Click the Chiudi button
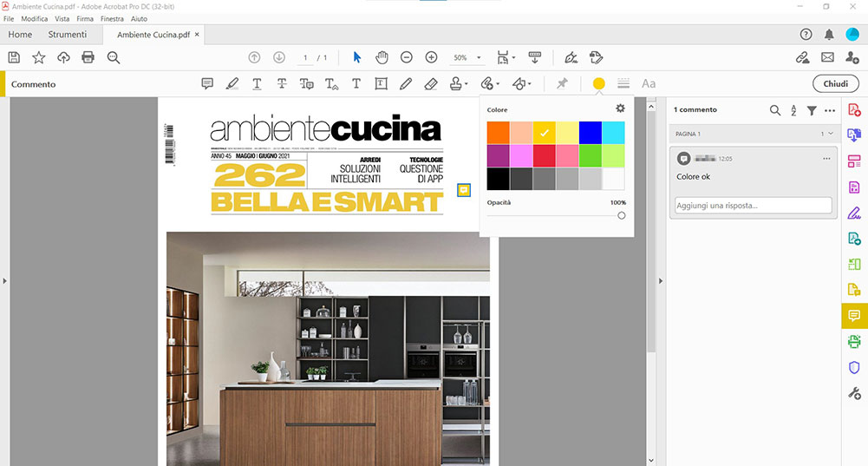This screenshot has width=868, height=466. coord(835,84)
